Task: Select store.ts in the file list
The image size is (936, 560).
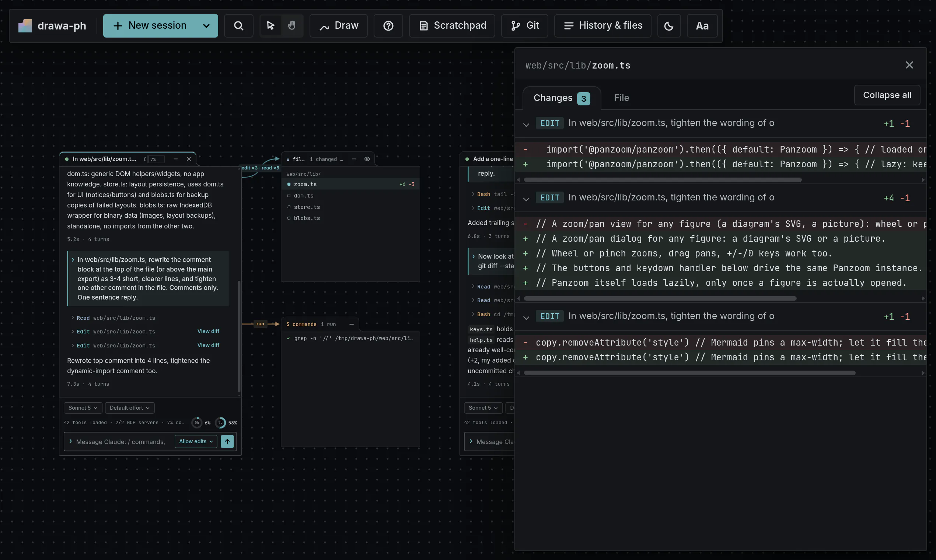Action: (x=350, y=207)
